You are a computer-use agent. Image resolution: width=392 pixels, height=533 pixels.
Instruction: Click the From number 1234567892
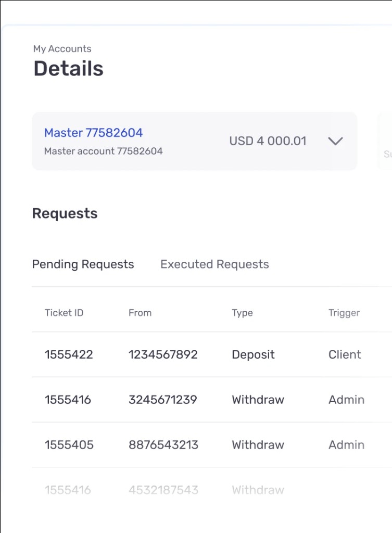click(x=163, y=354)
